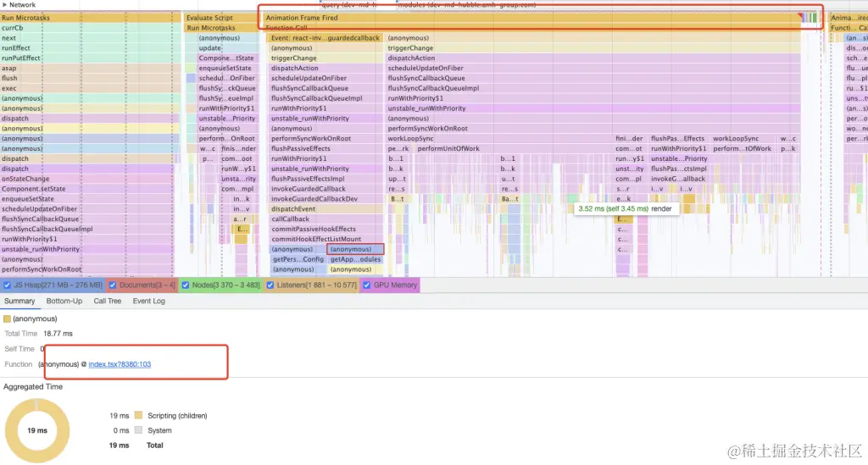Toggle the Listeners counter checkbox

pyautogui.click(x=270, y=285)
